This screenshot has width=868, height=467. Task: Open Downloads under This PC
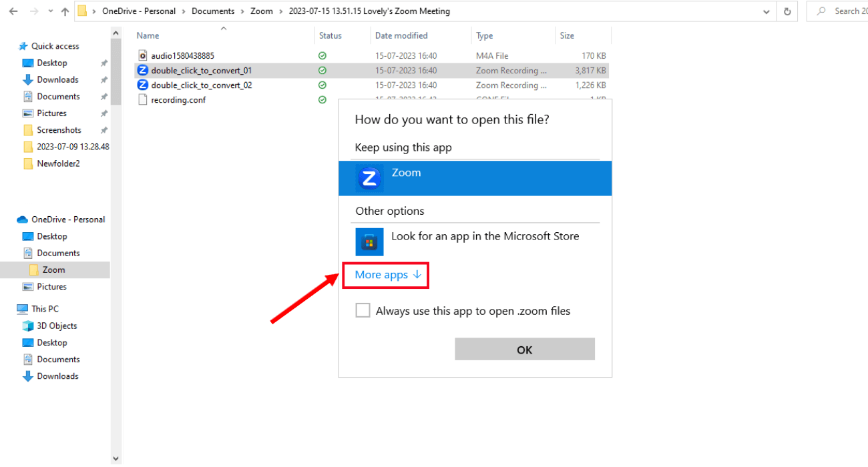[x=57, y=376]
